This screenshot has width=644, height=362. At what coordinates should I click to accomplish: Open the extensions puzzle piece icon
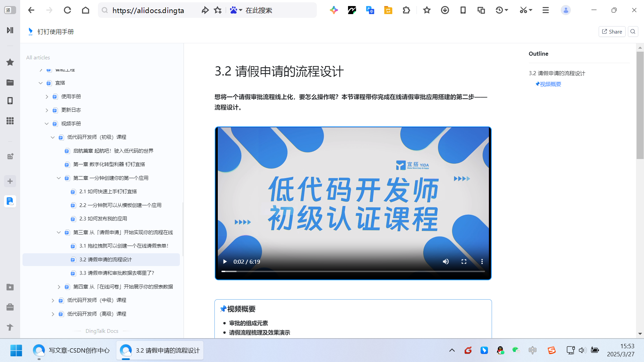(x=406, y=10)
